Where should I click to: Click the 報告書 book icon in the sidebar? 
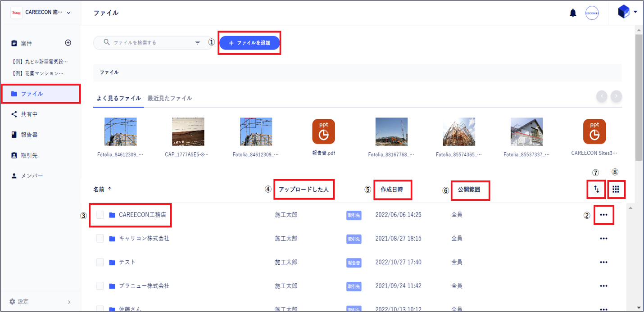point(14,135)
